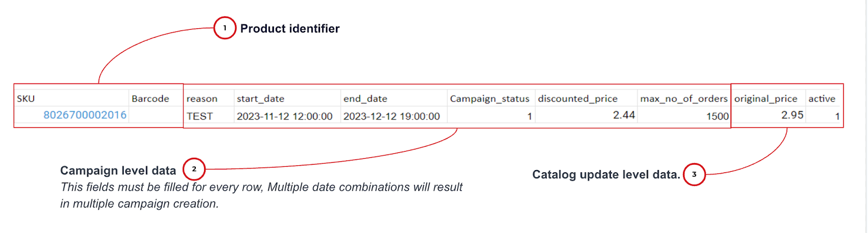Click the 2023-11-12 12:00:00 start date cell
868x233 pixels.
pos(284,116)
